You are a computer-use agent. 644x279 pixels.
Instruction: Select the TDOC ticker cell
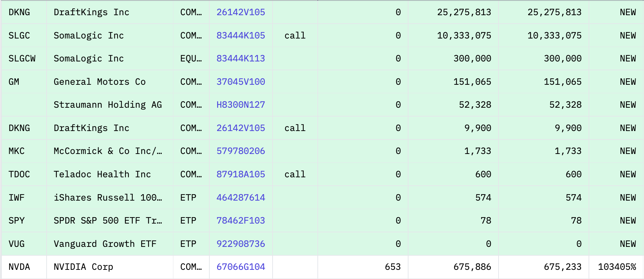click(x=19, y=174)
